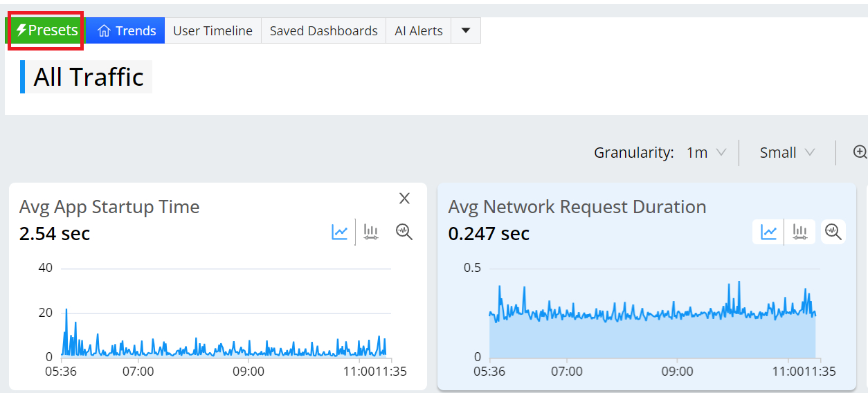Click the Avg Network Request Duration title
868x393 pixels.
pyautogui.click(x=577, y=207)
